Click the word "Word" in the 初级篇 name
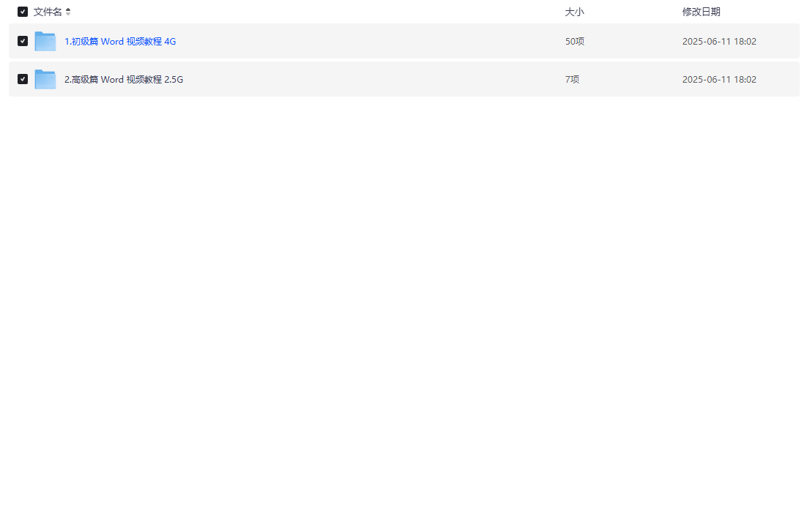This screenshot has height=532, width=807. pyautogui.click(x=112, y=42)
